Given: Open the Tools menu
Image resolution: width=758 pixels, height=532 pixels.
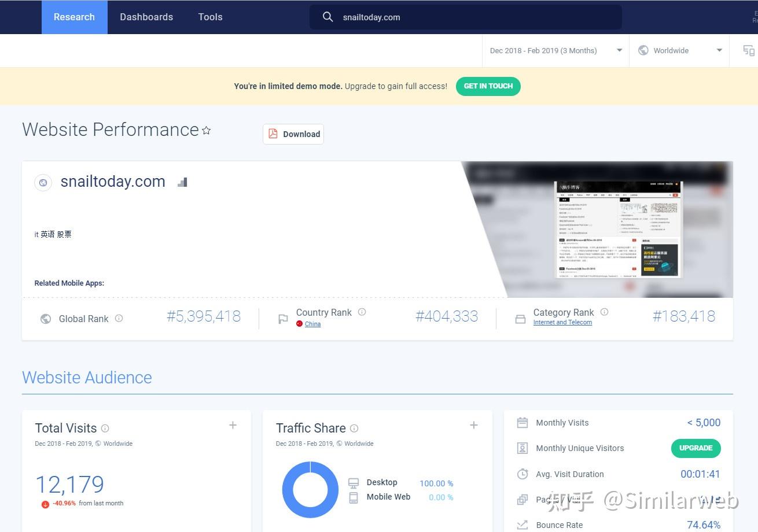Looking at the screenshot, I should point(210,17).
